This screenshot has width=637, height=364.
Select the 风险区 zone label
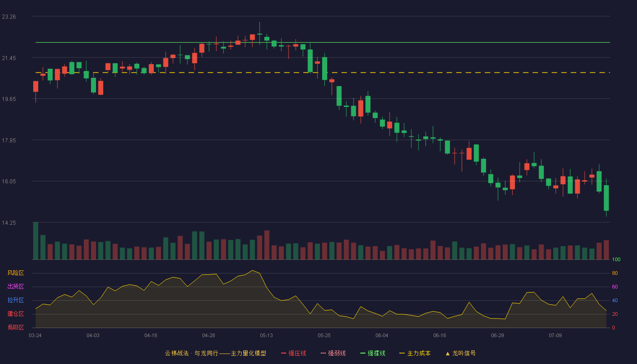[15, 273]
